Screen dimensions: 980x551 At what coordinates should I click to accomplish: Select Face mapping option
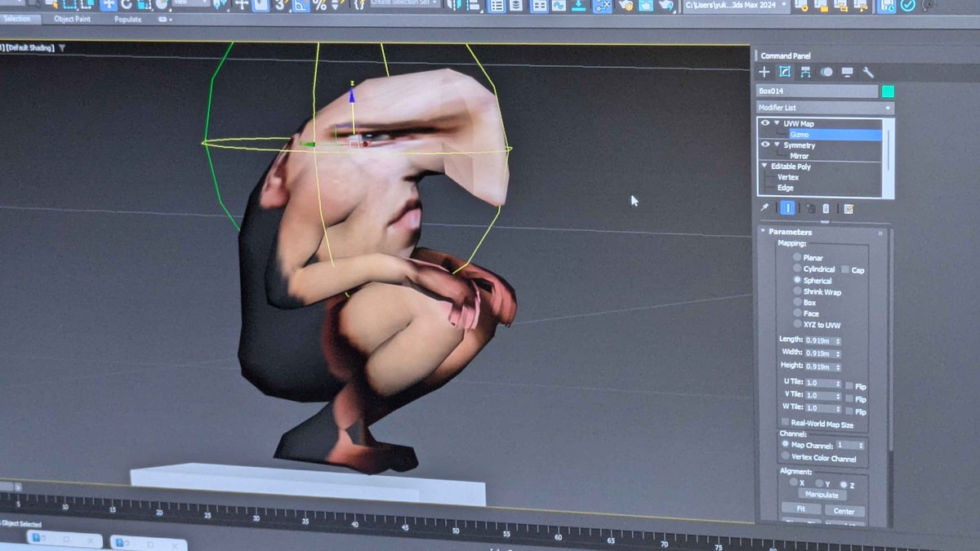[797, 313]
